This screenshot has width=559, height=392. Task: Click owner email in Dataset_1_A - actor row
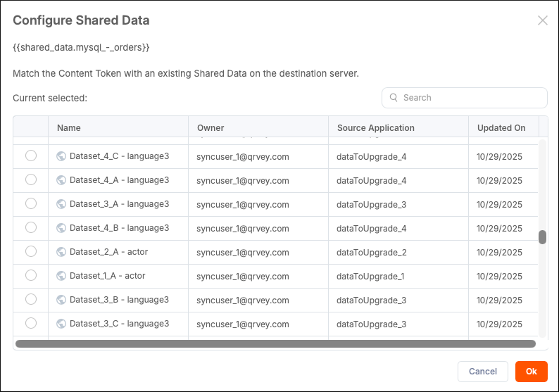(x=243, y=276)
